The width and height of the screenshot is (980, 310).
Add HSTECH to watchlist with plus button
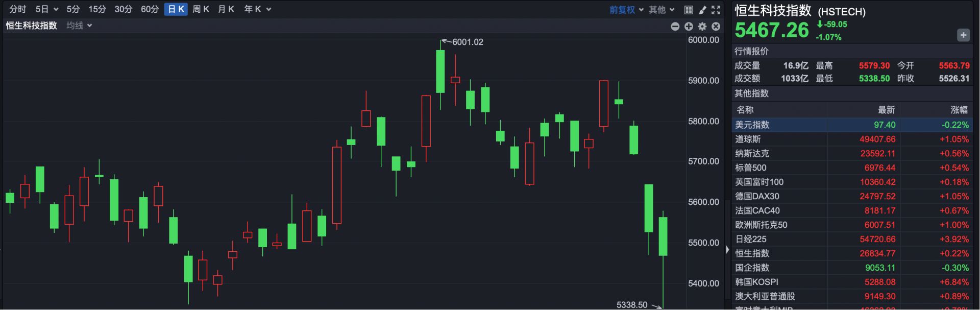963,35
